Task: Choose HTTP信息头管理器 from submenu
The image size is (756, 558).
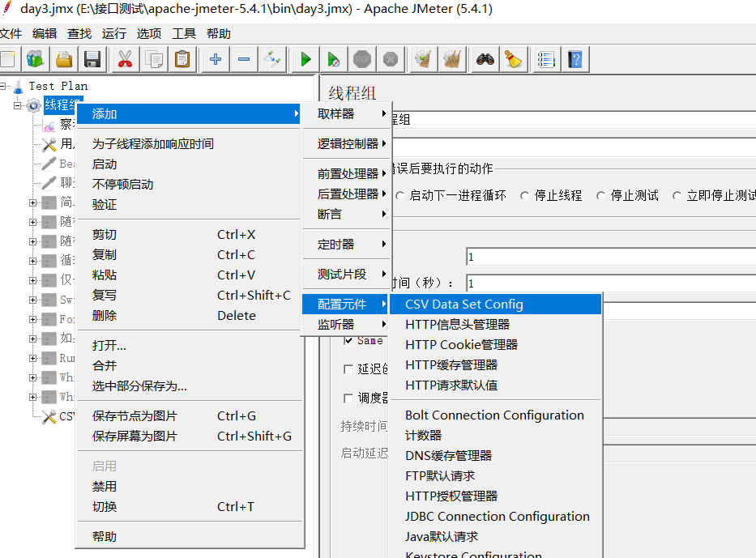Action: click(496, 324)
